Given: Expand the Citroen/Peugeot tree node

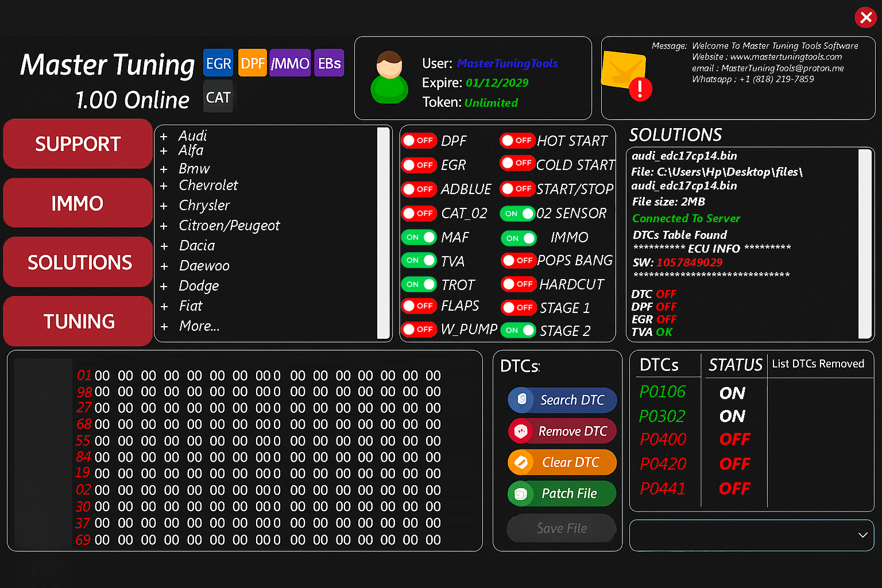Looking at the screenshot, I should (x=164, y=226).
